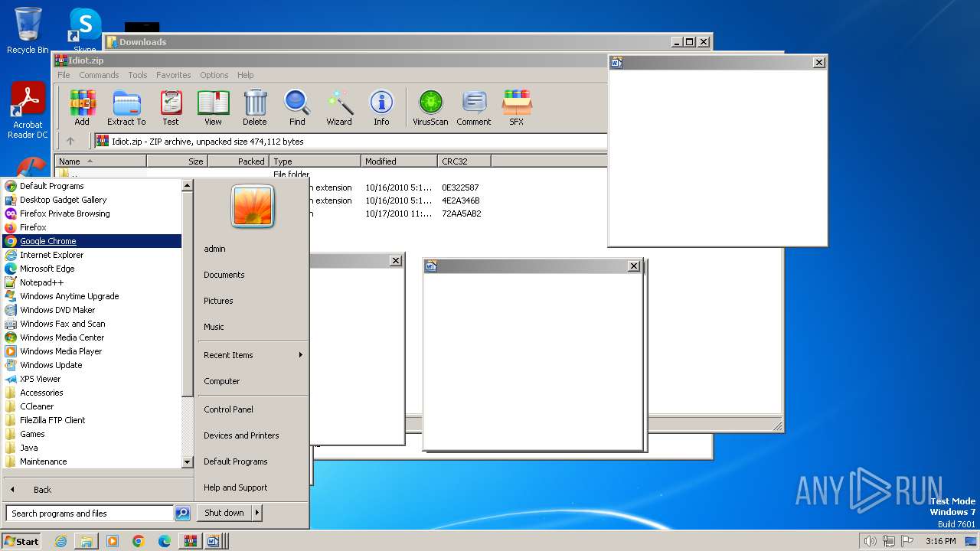
Task: Sort by the Modified column header
Action: [x=399, y=161]
